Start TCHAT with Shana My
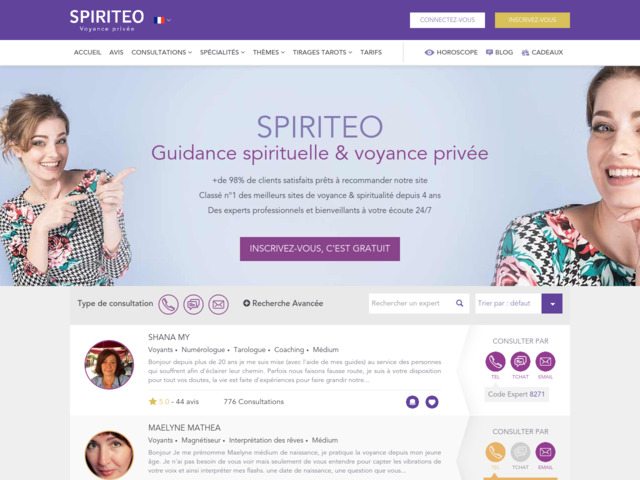This screenshot has width=640, height=480. pos(520,361)
